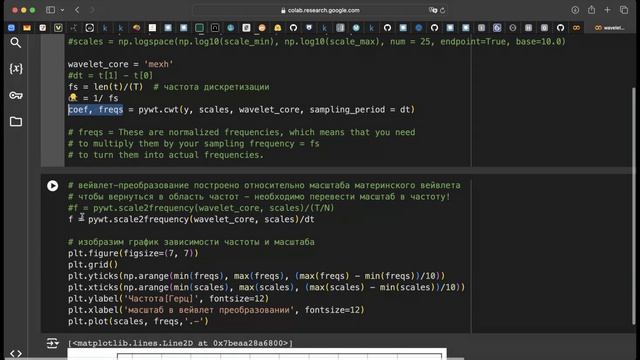Viewport: 640px width, 360px height.
Task: Click the 'fs = len(t)/(T)' line
Action: [105, 87]
